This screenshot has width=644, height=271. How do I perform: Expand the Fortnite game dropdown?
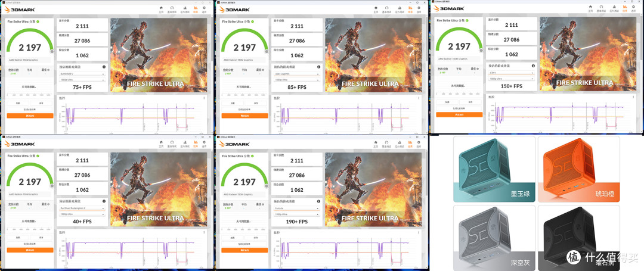click(296, 208)
